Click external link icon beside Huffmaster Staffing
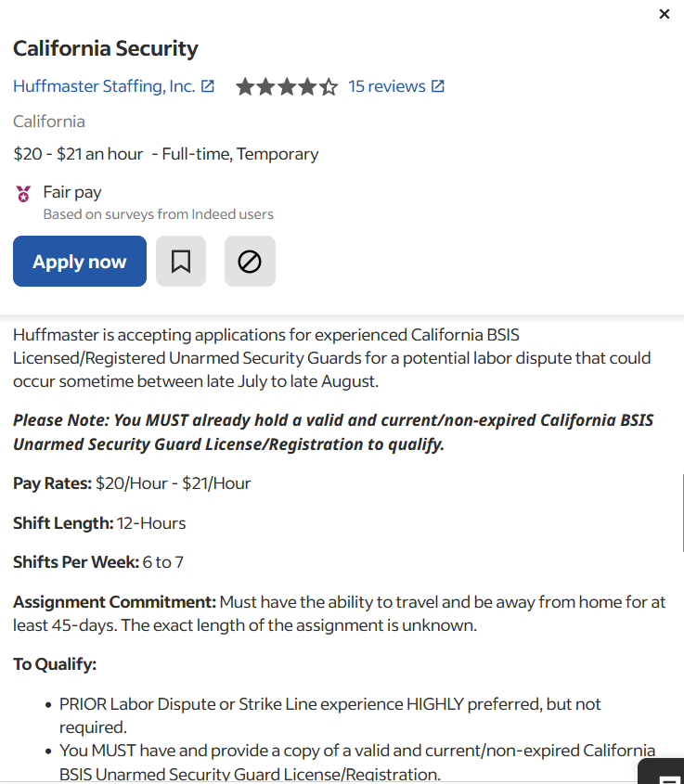This screenshot has width=684, height=784. 208,86
